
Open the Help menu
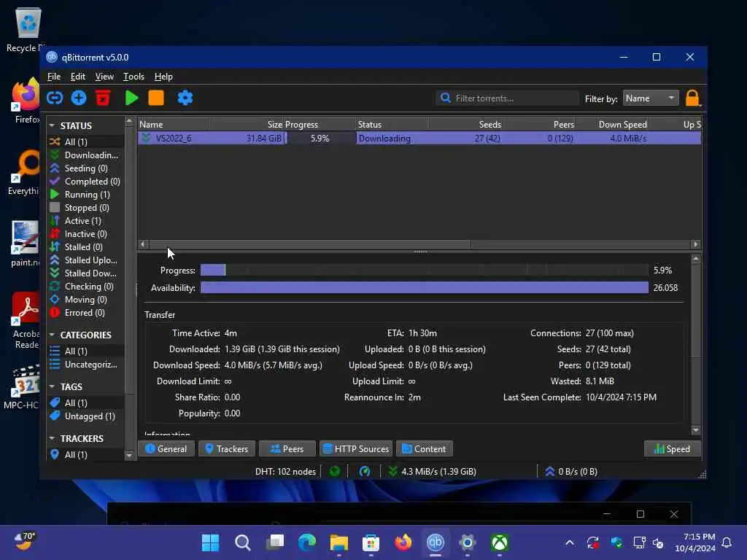coord(163,77)
